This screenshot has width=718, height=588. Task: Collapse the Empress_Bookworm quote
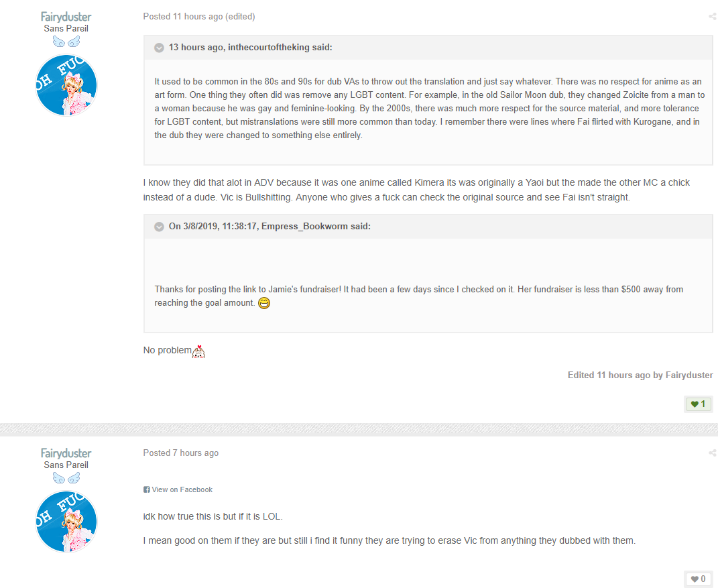point(159,227)
